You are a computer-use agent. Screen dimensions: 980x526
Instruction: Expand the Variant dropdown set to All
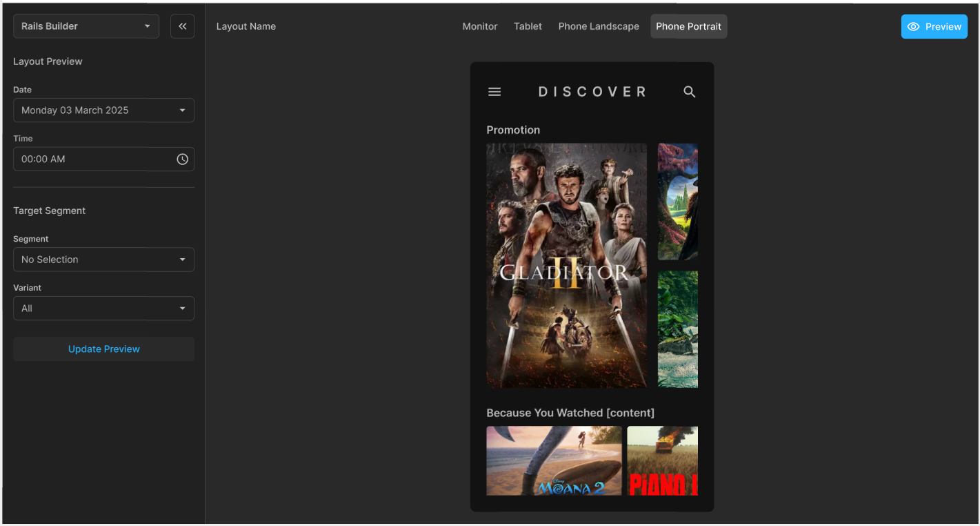click(x=103, y=309)
